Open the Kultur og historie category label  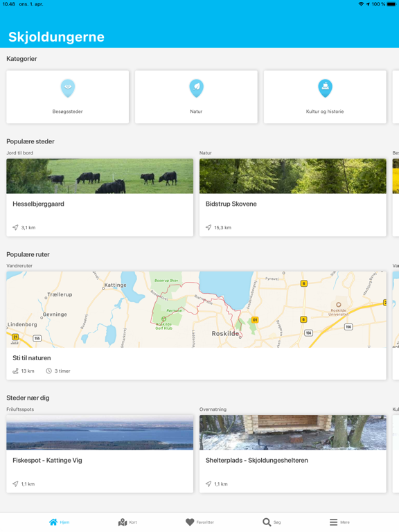coord(325,112)
